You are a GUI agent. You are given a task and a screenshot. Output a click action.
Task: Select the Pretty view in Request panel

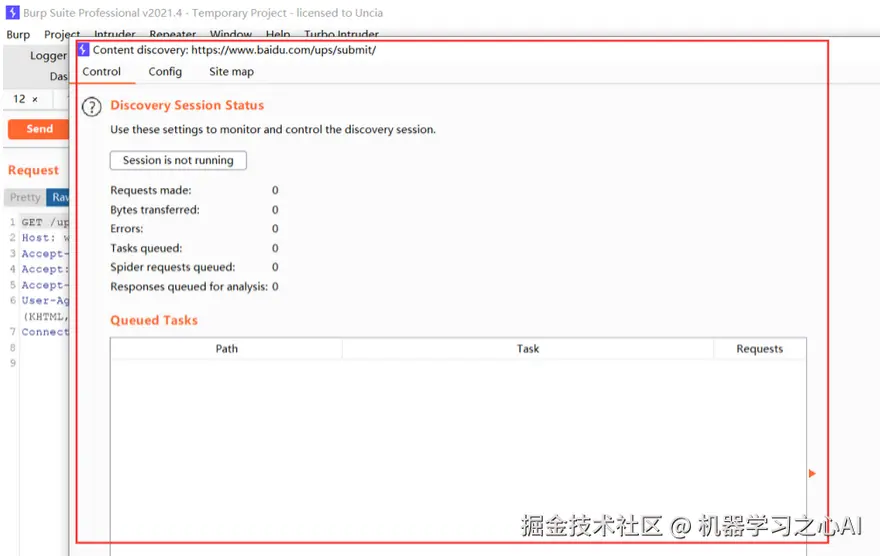click(25, 197)
